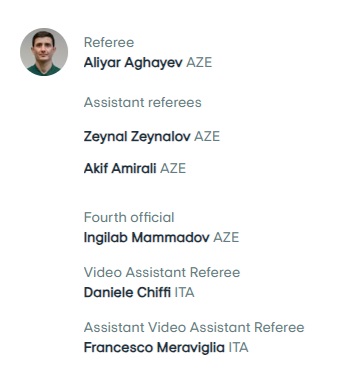Select the Referee heading label
The width and height of the screenshot is (364, 385).
click(109, 42)
